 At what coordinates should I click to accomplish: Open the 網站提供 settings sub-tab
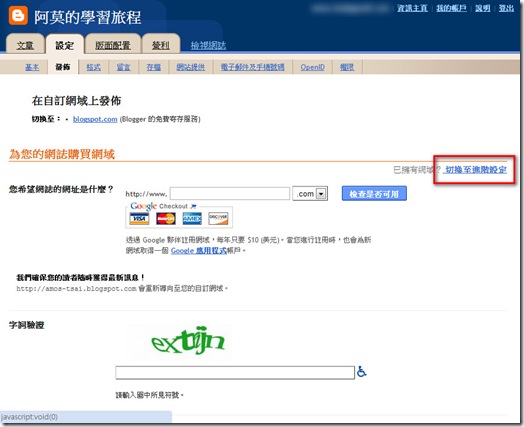click(190, 67)
